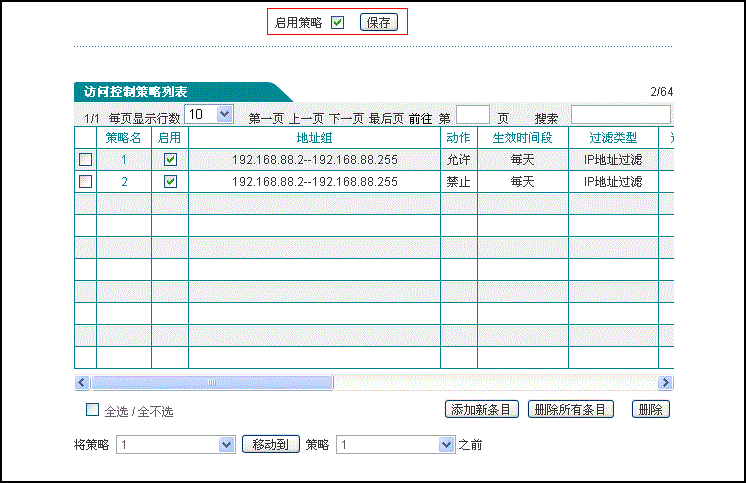746x483 pixels.
Task: Toggle the 全选 / 全不选 checkbox
Action: click(92, 410)
